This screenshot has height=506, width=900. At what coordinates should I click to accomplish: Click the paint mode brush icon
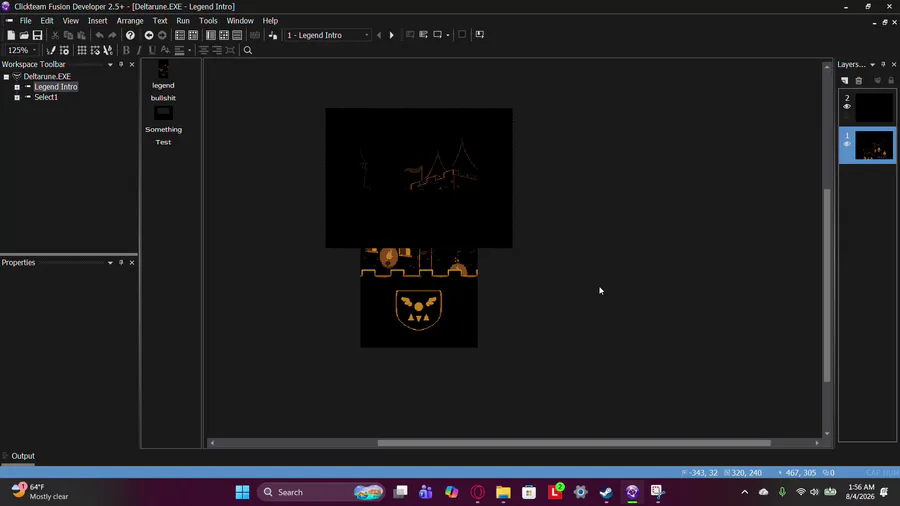(51, 50)
